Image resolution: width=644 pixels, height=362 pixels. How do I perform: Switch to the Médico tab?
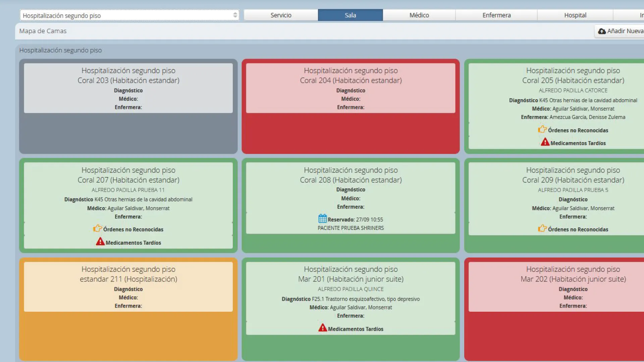pyautogui.click(x=419, y=15)
